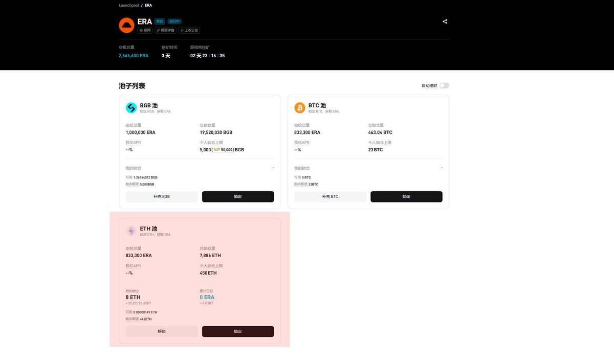Click 锁定 button in ETH pool

[x=238, y=331]
